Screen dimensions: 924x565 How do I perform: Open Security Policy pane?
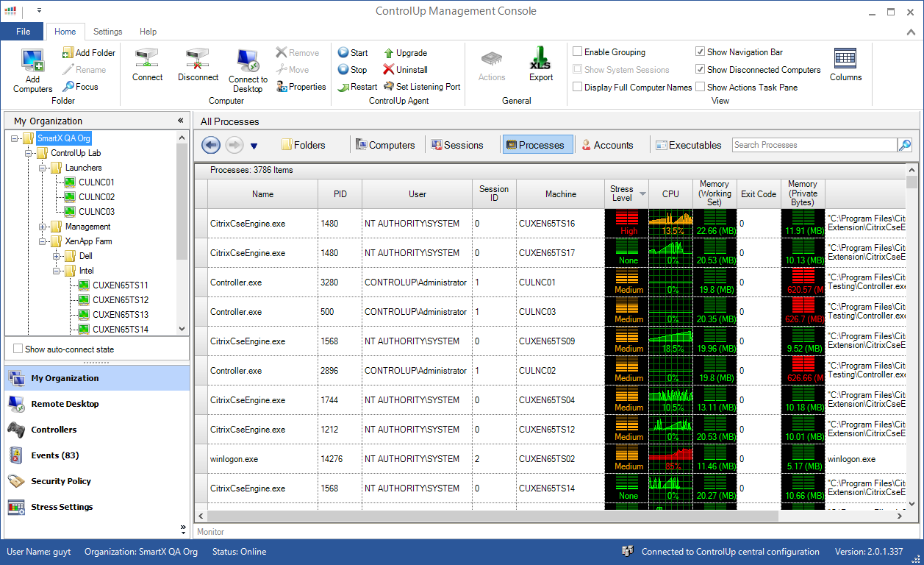point(96,481)
